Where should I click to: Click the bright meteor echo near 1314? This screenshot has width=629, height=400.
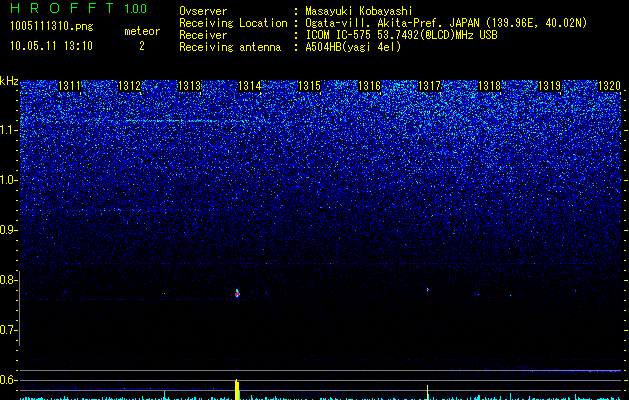pos(237,293)
